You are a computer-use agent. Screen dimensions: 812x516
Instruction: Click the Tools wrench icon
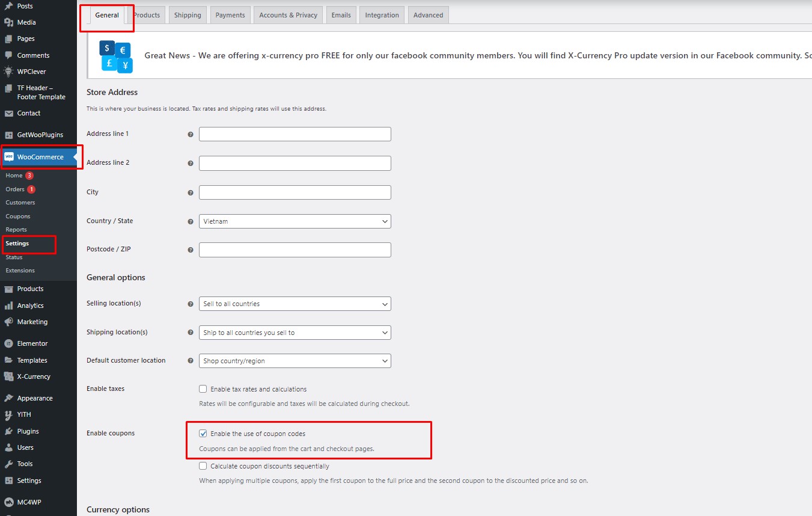tap(8, 464)
